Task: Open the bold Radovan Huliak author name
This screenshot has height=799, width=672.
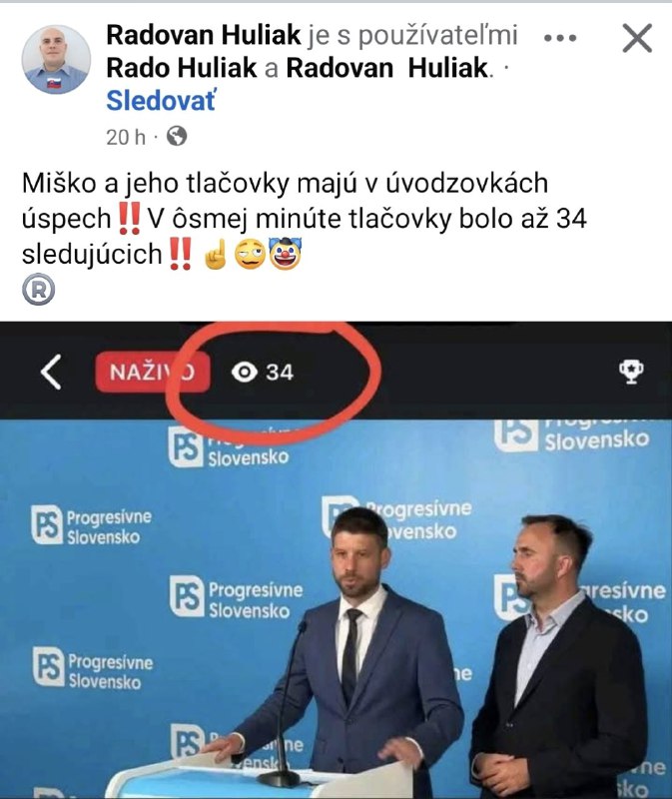Action: (x=204, y=35)
